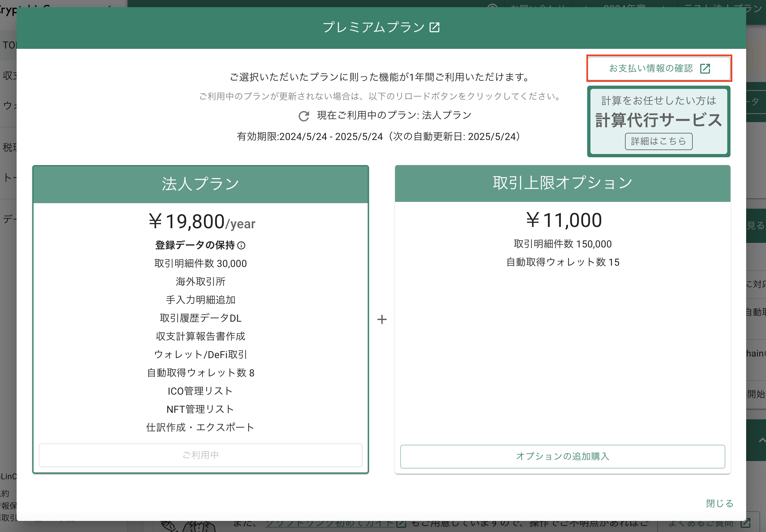766x532 pixels.
Task: Click the 取引明細件数 150,000 line
Action: coord(562,244)
